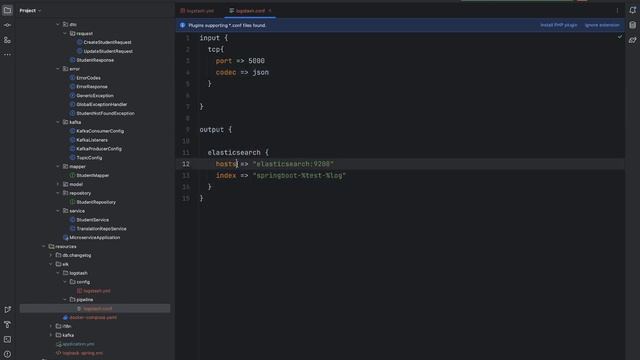Open the Terminal tool window icon
Viewport: 640px width, 360px height.
(7, 340)
